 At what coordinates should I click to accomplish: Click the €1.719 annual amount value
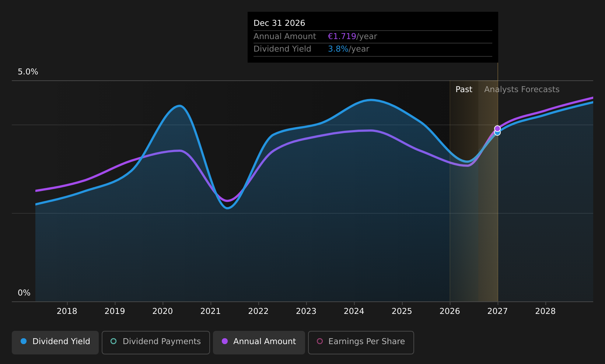pos(342,36)
